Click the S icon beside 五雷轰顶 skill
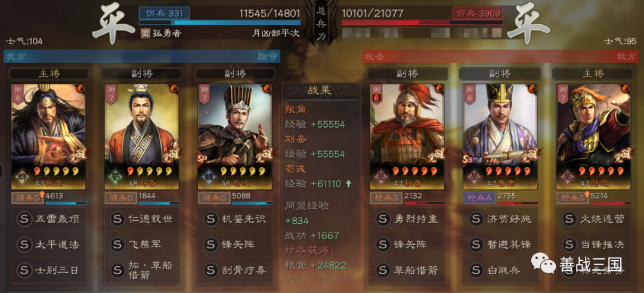 (x=24, y=218)
